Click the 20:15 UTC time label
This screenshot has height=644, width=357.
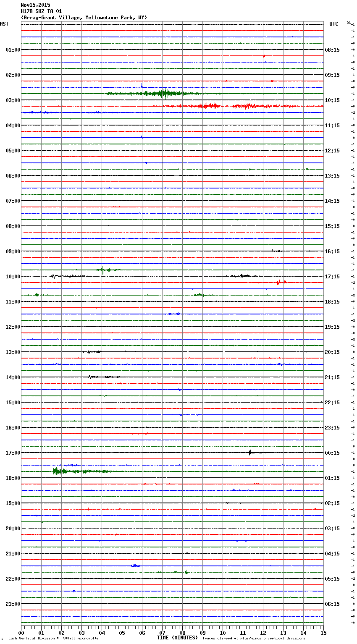tap(332, 352)
